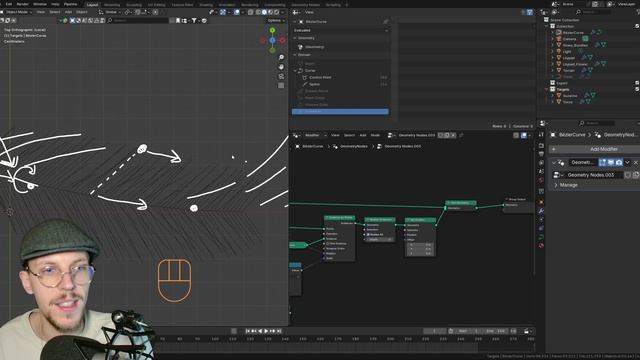Select solid viewport shading mode
The height and width of the screenshot is (360, 640).
click(264, 12)
